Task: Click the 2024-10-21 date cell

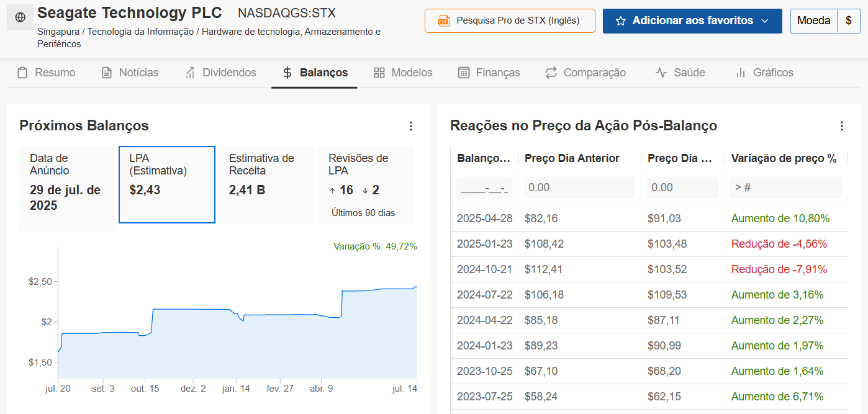Action: pos(485,269)
